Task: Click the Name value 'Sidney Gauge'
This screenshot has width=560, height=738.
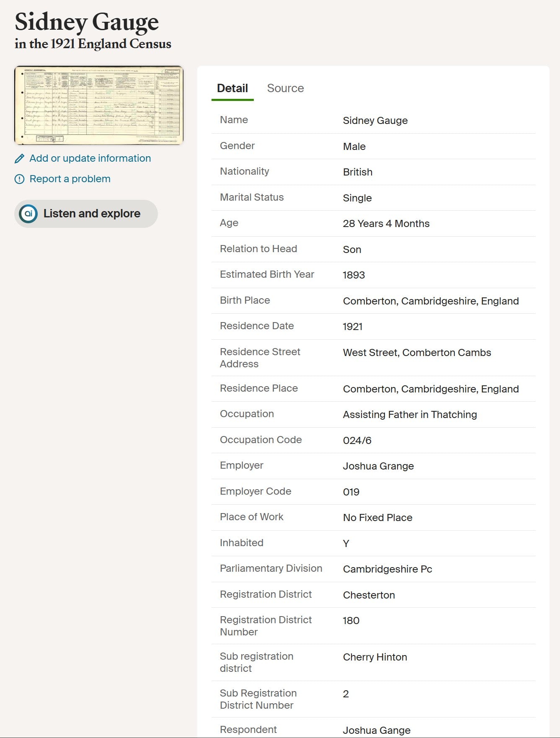Action: (375, 121)
